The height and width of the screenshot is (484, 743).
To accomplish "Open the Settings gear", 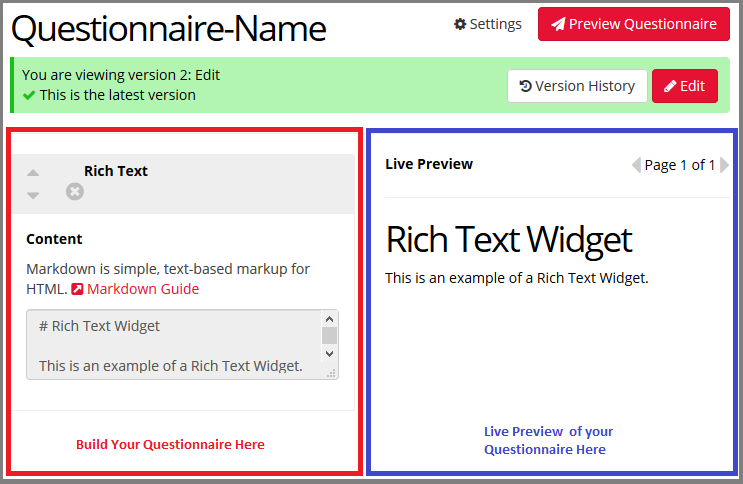I will [x=487, y=24].
